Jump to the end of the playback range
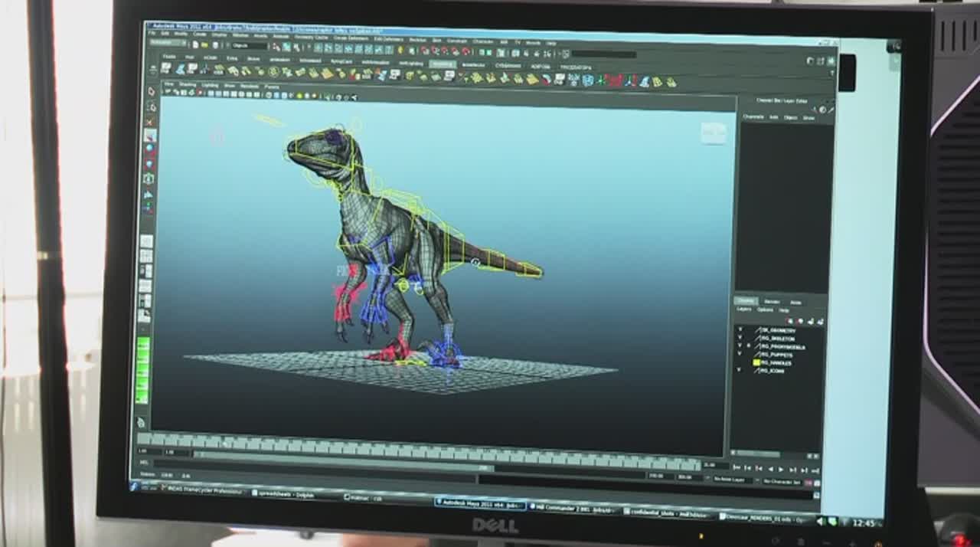This screenshot has width=980, height=547. click(815, 469)
